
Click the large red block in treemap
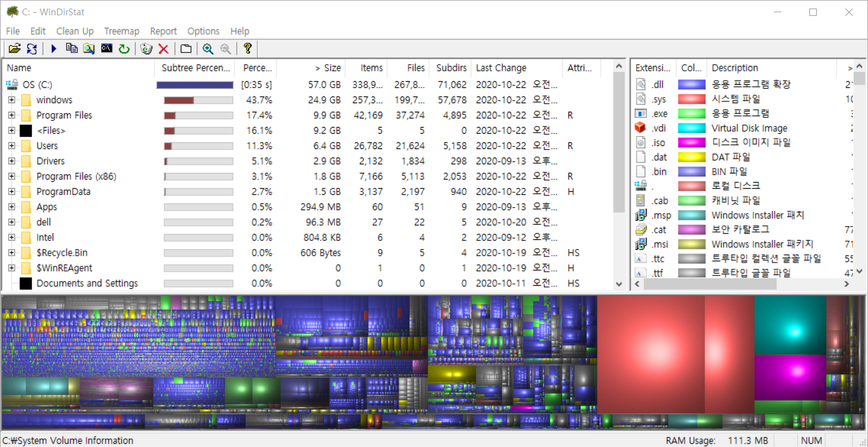(x=651, y=355)
